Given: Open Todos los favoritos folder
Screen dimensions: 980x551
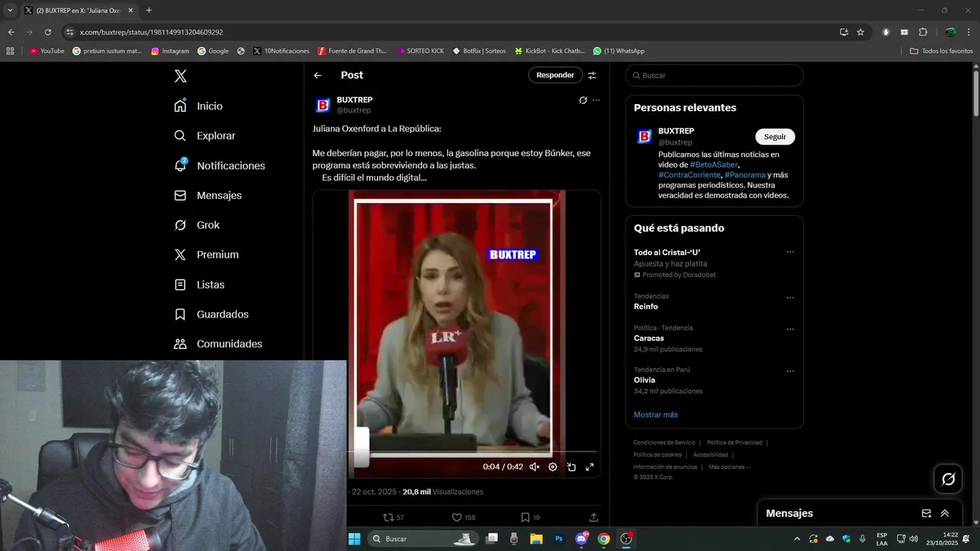Looking at the screenshot, I should pos(941,51).
